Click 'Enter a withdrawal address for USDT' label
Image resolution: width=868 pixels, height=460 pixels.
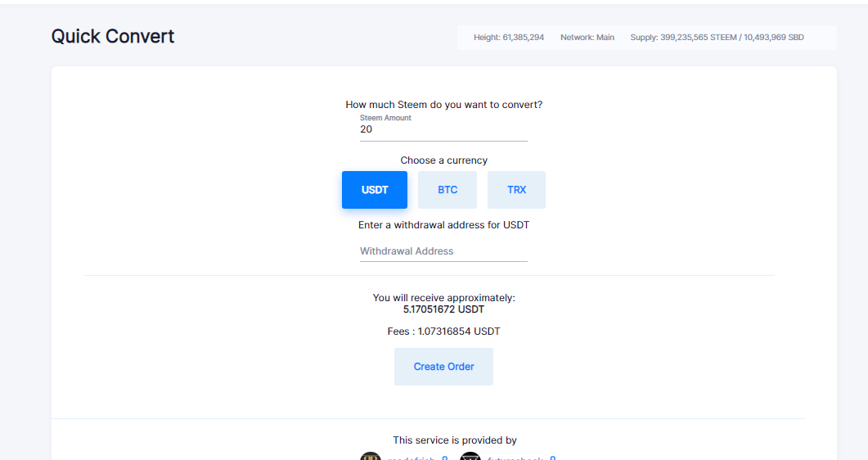[444, 225]
